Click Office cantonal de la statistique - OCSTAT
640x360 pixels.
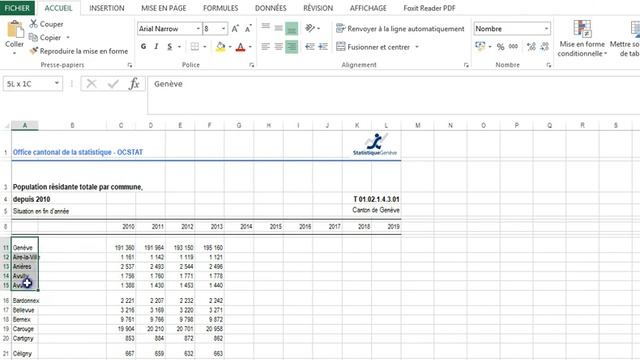tap(78, 152)
